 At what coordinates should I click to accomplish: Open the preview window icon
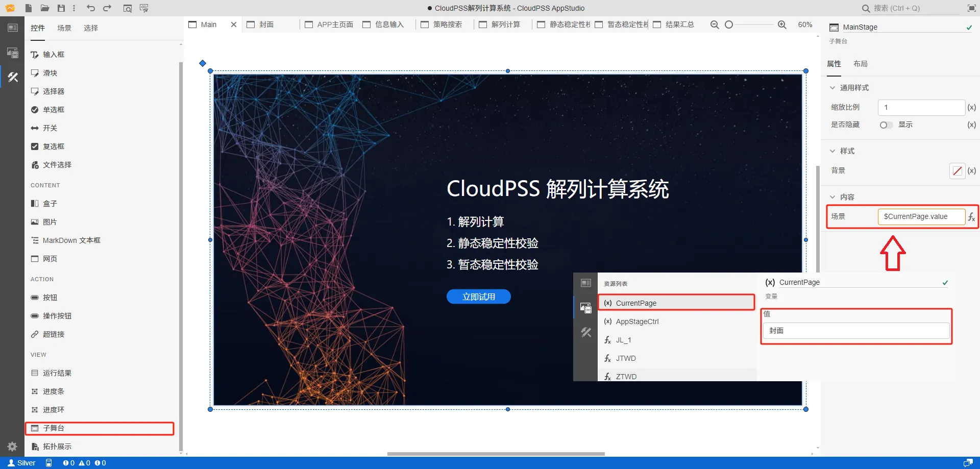point(128,8)
